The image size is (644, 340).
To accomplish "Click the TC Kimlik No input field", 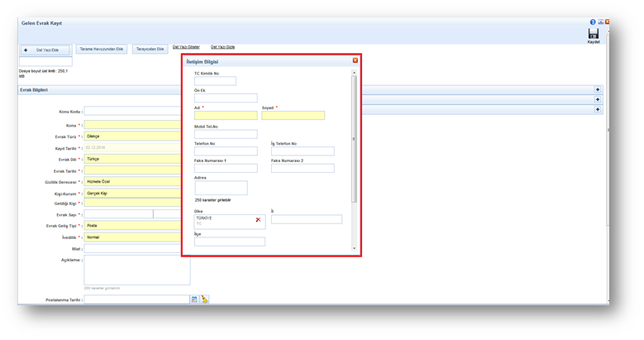I will click(215, 81).
